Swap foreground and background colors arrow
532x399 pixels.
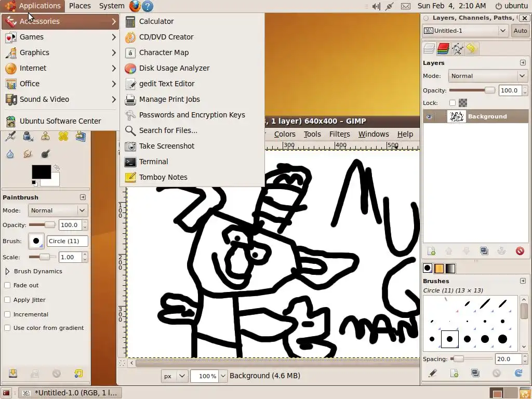[57, 168]
